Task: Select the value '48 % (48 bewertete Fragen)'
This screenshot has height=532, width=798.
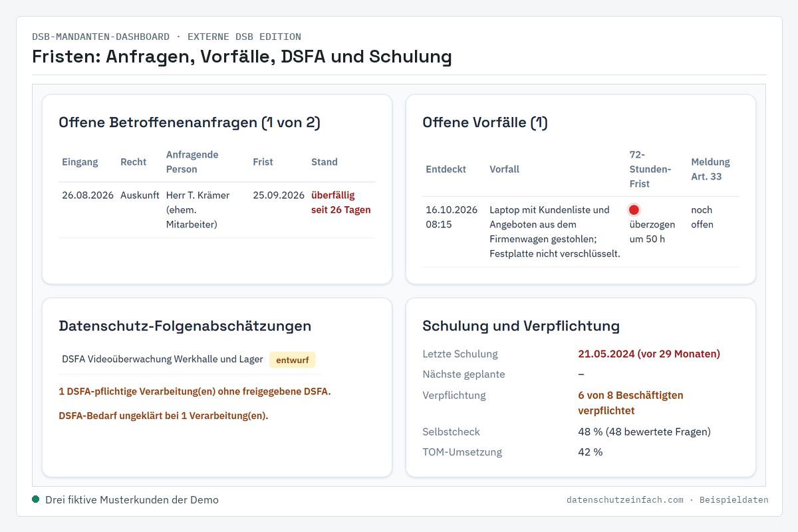Action: click(x=644, y=432)
